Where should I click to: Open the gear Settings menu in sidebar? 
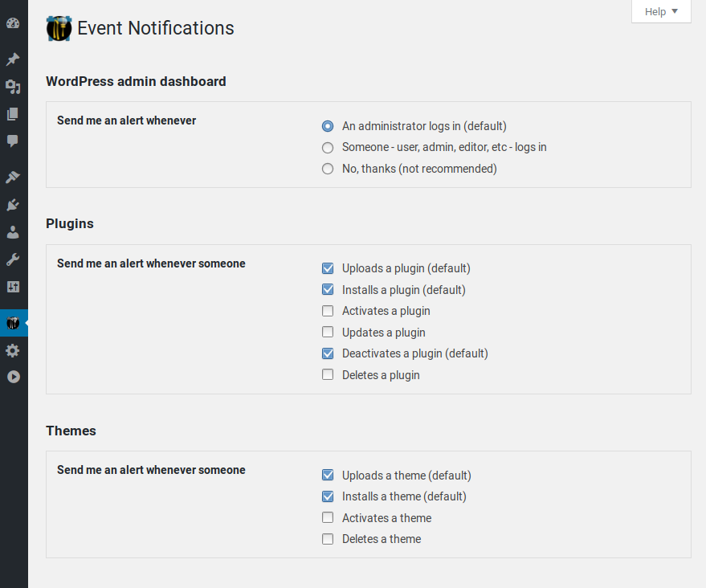pos(13,351)
